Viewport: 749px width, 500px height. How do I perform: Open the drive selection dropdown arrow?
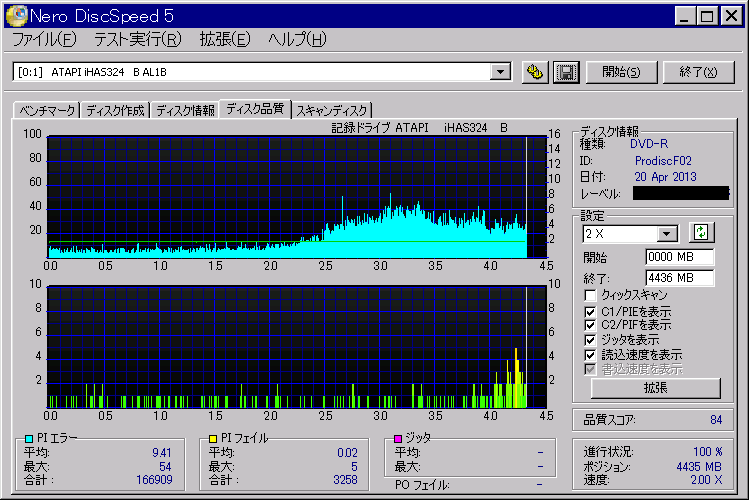pyautogui.click(x=500, y=72)
